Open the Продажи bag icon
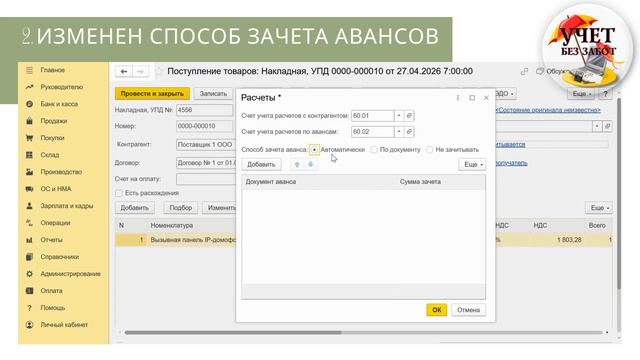 [x=29, y=121]
